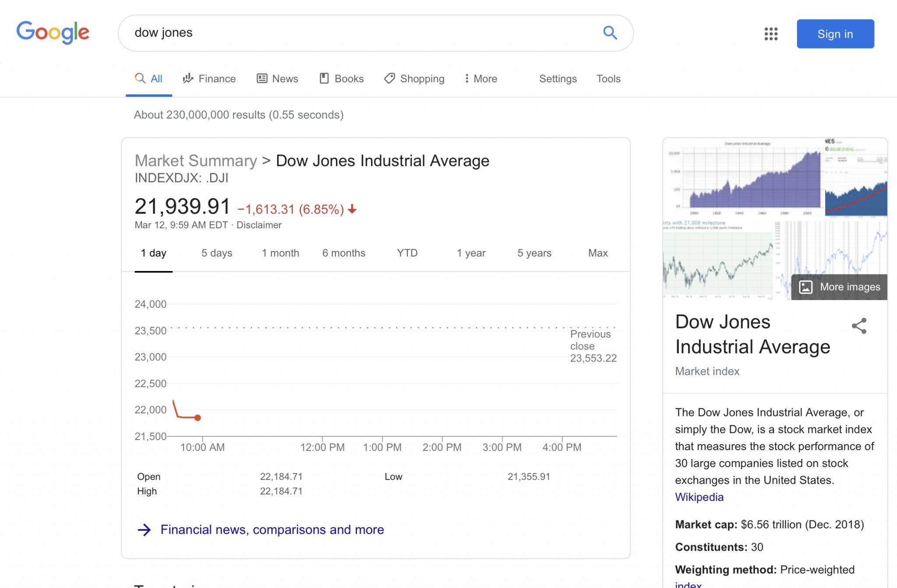The height and width of the screenshot is (588, 897).
Task: Click the Constituents: 30 text
Action: [x=719, y=547]
